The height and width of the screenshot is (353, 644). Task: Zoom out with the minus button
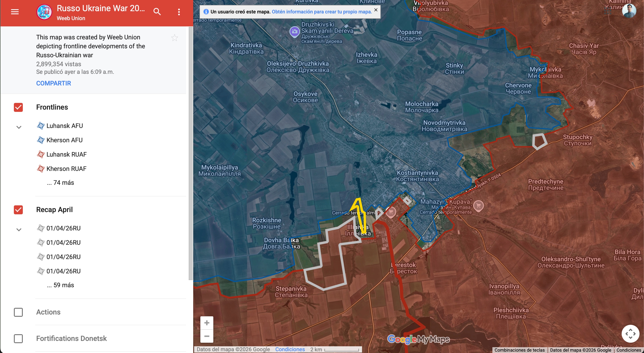pos(207,336)
